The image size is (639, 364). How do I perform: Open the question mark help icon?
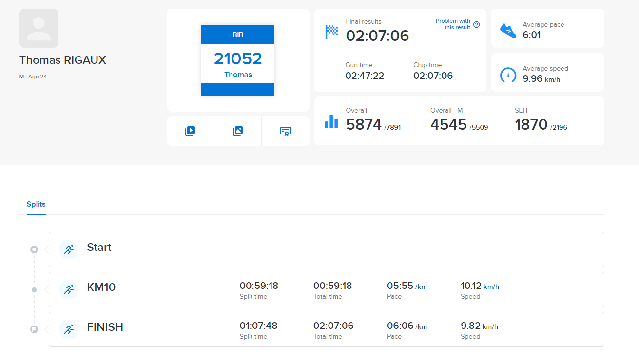pos(476,24)
